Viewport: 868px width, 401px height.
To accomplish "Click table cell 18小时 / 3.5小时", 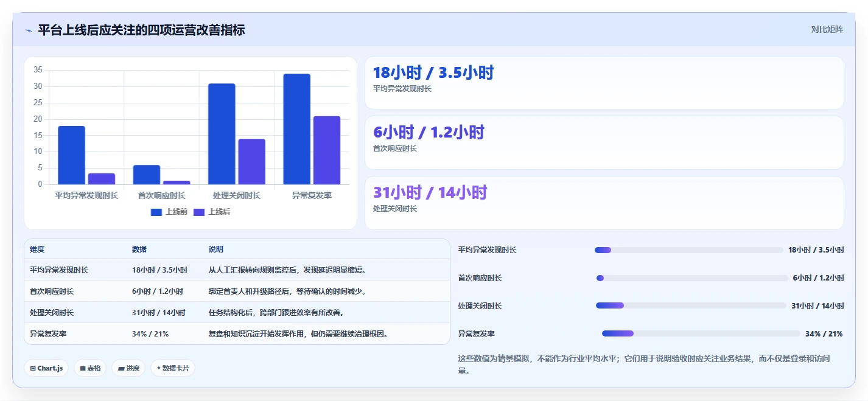I will [159, 270].
